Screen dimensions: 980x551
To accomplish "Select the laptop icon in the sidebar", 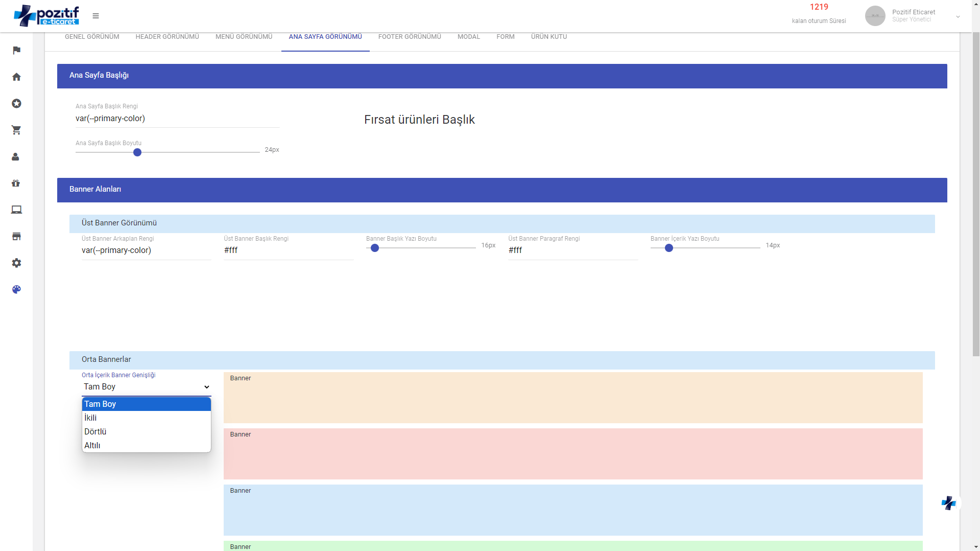I will (16, 210).
